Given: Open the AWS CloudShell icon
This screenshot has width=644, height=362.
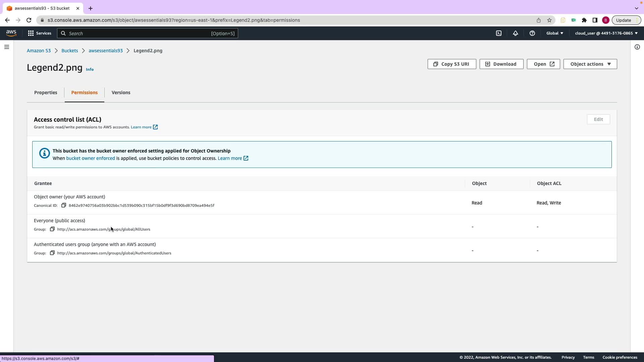Looking at the screenshot, I should (499, 33).
